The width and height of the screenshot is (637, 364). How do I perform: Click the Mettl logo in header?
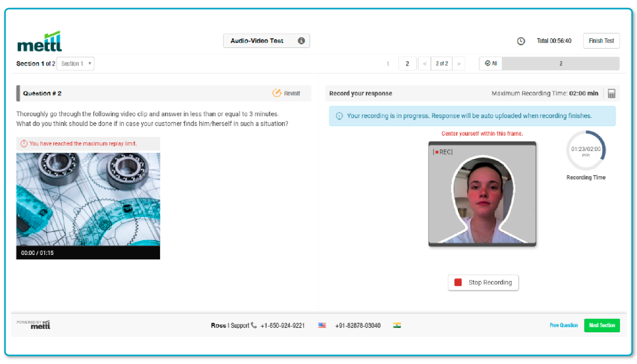point(40,41)
